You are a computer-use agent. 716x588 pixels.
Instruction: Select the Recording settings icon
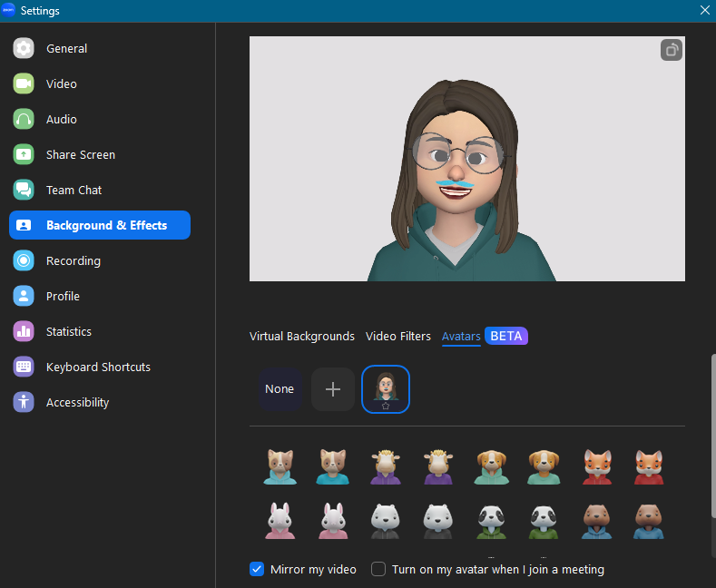coord(24,261)
